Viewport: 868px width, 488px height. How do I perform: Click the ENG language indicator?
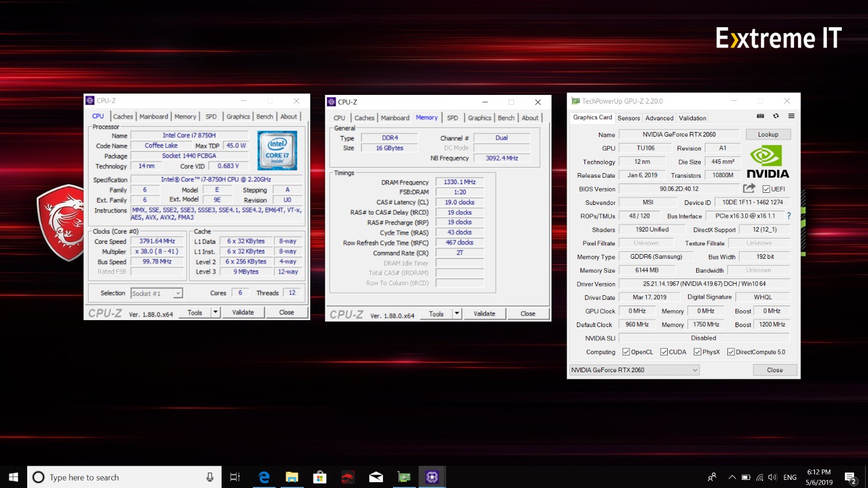click(x=790, y=478)
